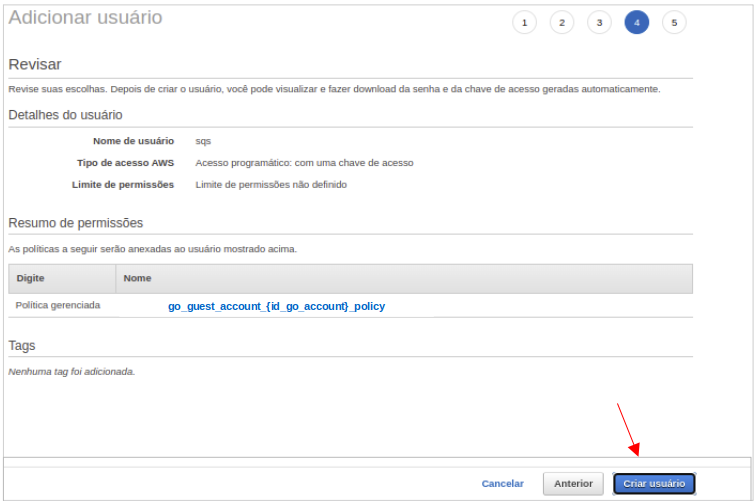Select the Política gerenciada table cell

[x=58, y=305]
